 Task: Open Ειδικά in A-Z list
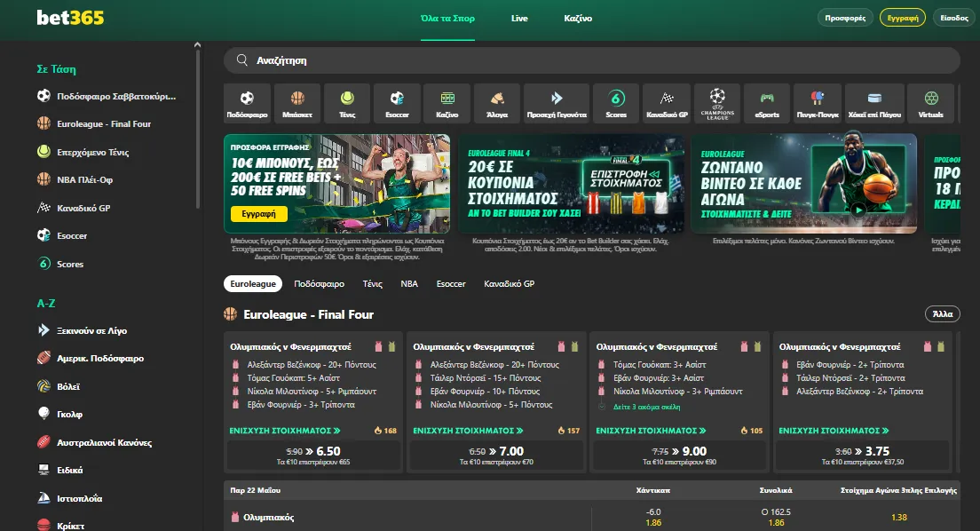(59, 470)
